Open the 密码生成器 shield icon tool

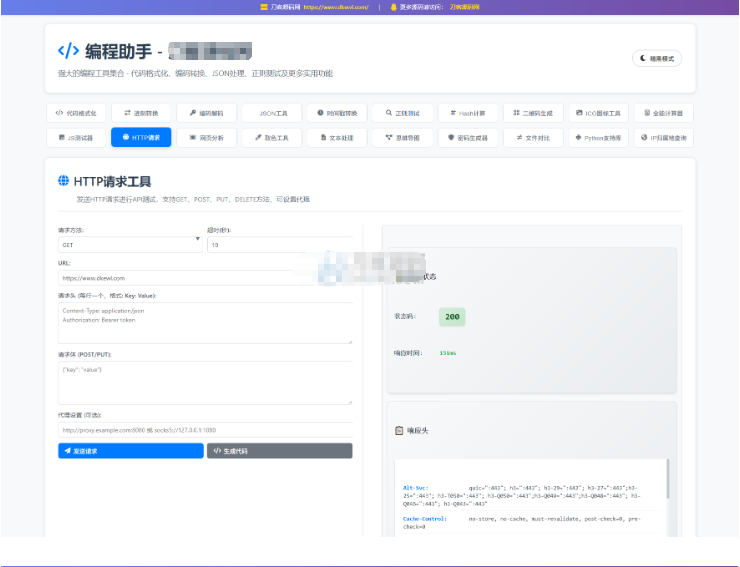click(x=468, y=138)
